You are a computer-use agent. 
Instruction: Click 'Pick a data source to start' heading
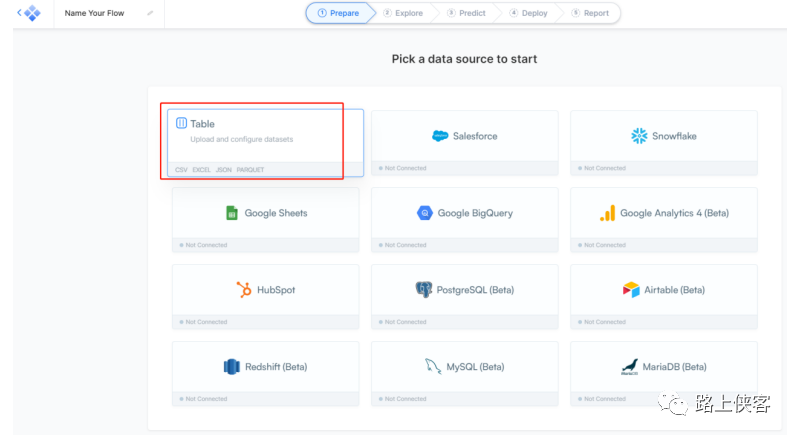coord(464,59)
